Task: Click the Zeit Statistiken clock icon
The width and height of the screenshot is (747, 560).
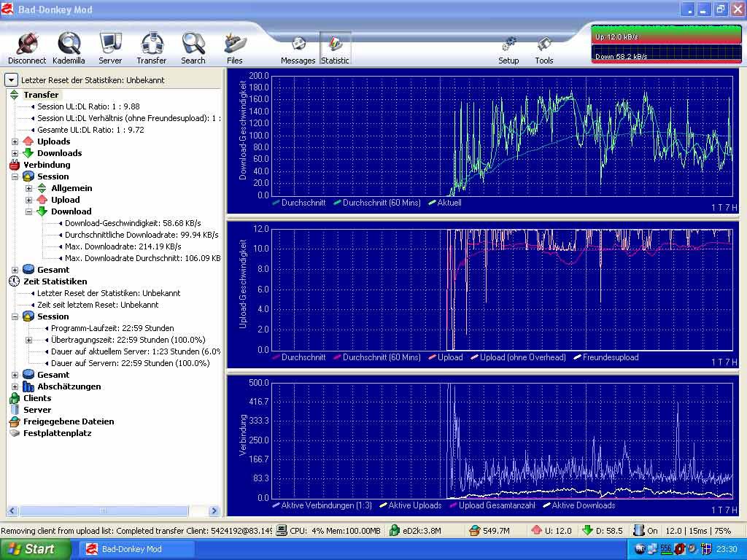Action: pyautogui.click(x=15, y=281)
